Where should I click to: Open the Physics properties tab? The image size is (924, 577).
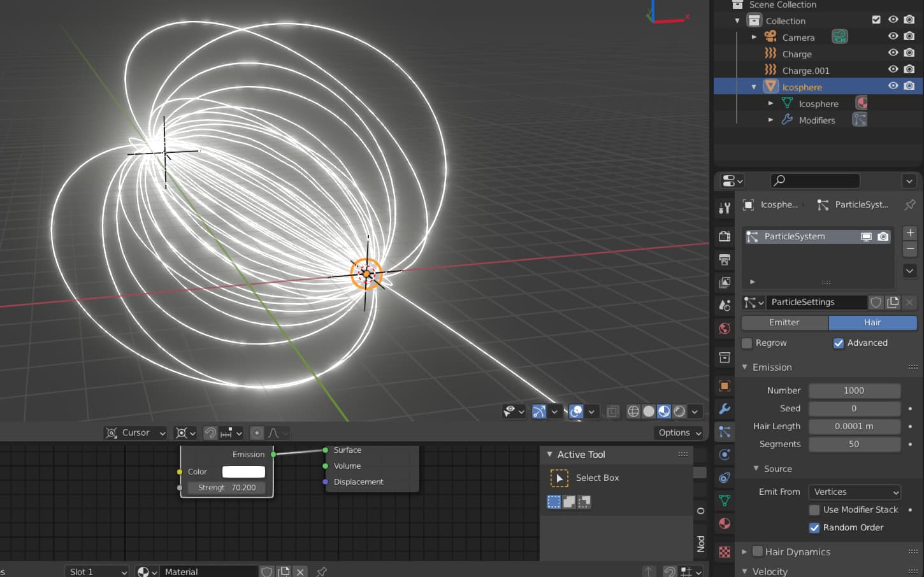click(725, 455)
